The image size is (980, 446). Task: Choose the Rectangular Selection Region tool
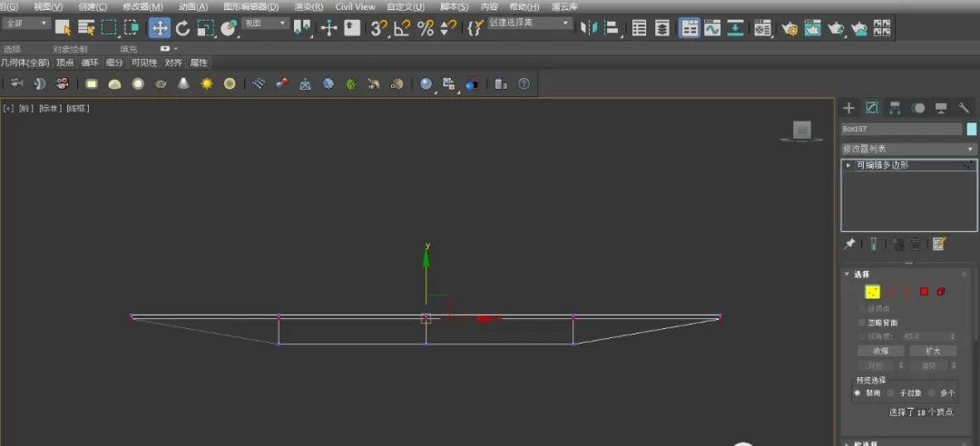[110, 27]
